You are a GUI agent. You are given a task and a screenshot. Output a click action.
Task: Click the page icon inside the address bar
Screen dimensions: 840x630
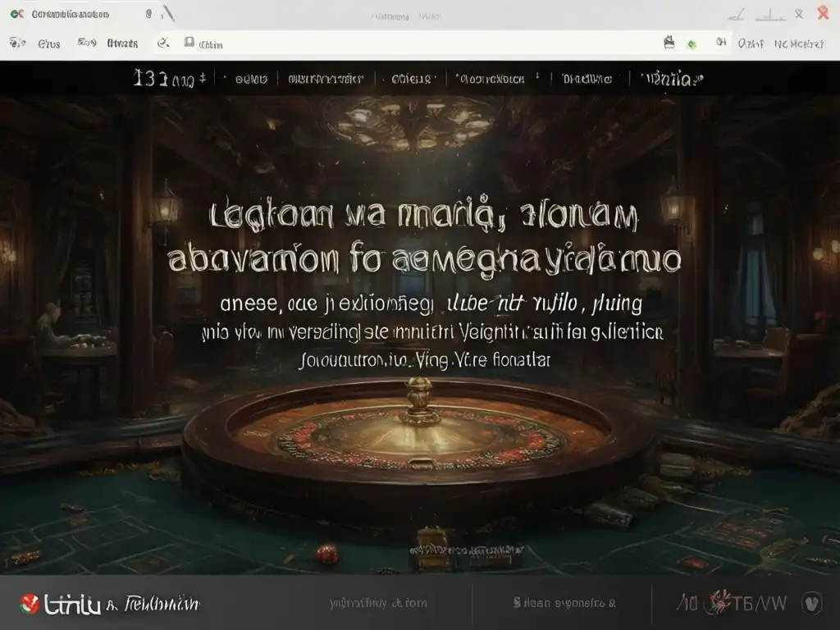[189, 43]
